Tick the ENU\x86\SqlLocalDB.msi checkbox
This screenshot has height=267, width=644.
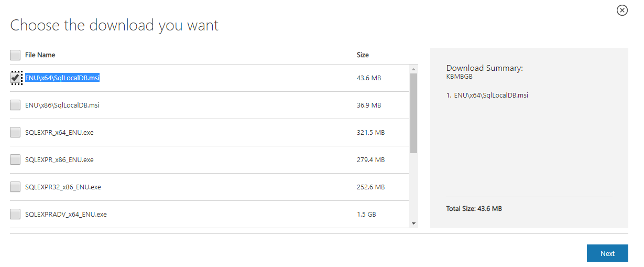[15, 105]
